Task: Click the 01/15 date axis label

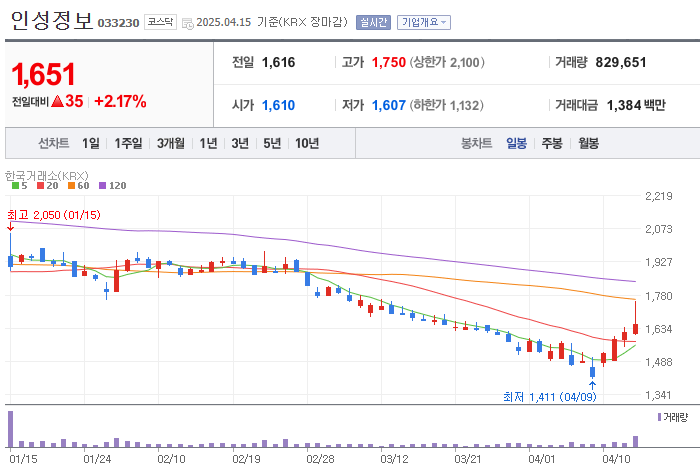Action: [x=23, y=459]
